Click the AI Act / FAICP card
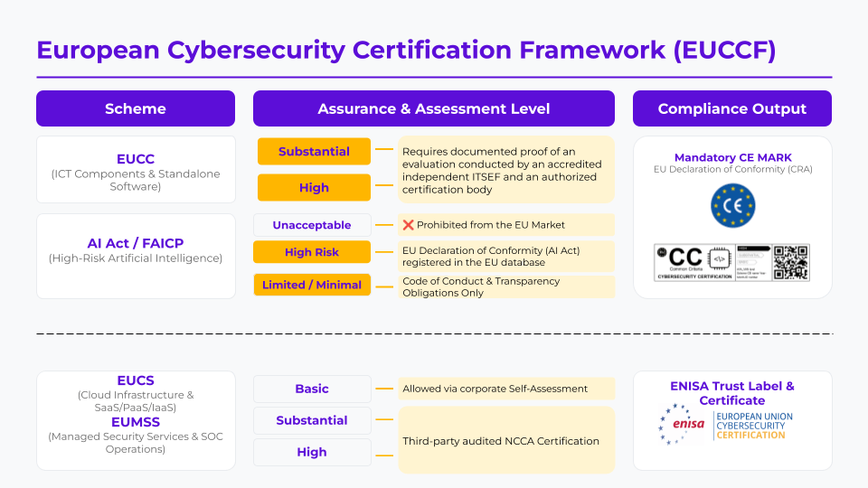Image resolution: width=868 pixels, height=488 pixels. [x=136, y=256]
